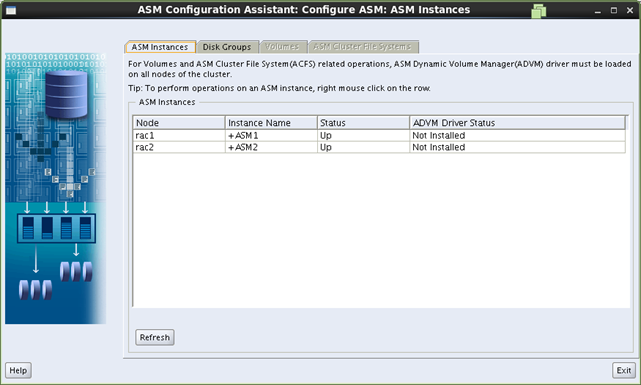Click the Status column header
The width and height of the screenshot is (641, 385).
[x=363, y=123]
